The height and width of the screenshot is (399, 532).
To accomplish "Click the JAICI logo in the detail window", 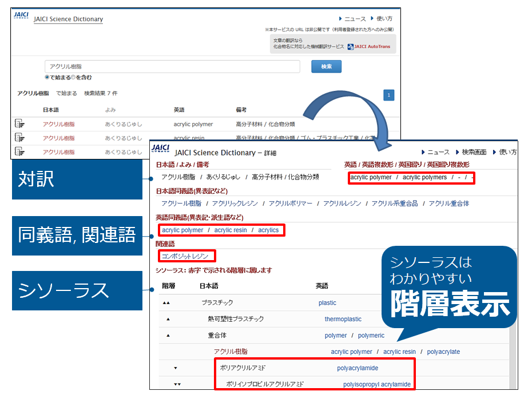I will (x=161, y=149).
